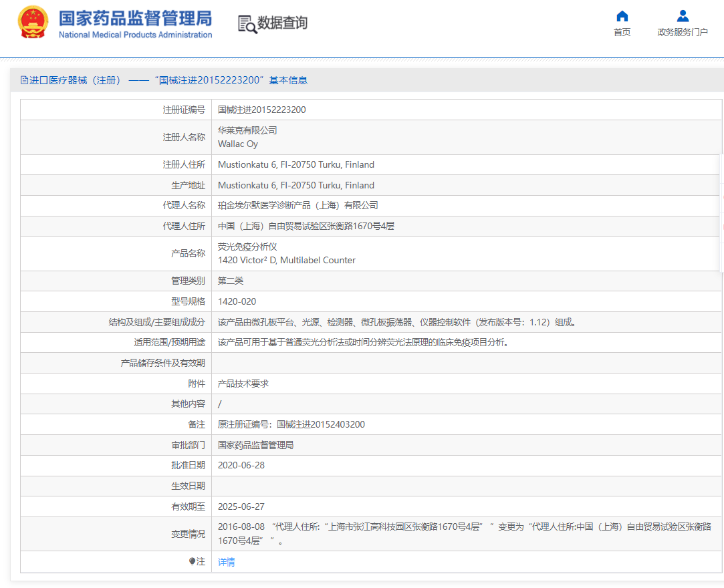Click the 数据查询 heading text
Screen dimensions: 724x588
[282, 23]
